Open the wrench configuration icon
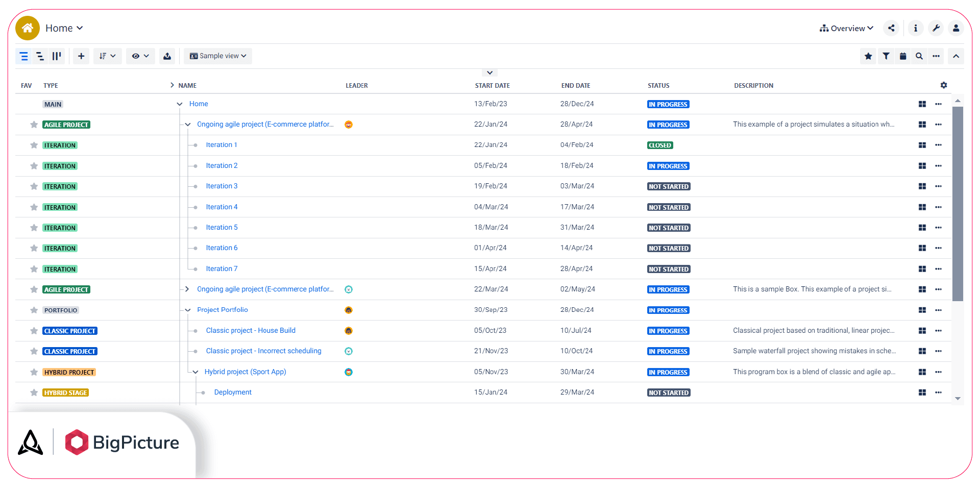Image resolution: width=980 pixels, height=490 pixels. click(x=936, y=28)
